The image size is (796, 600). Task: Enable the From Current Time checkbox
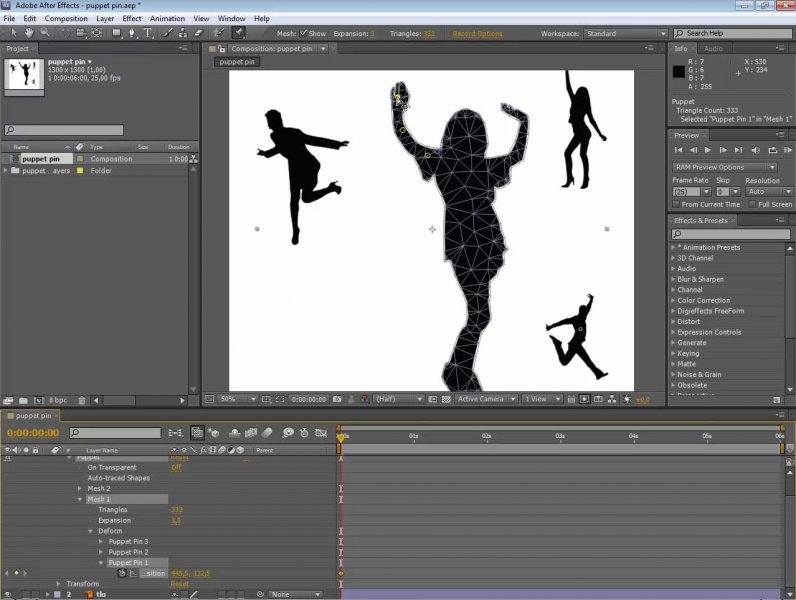point(676,204)
